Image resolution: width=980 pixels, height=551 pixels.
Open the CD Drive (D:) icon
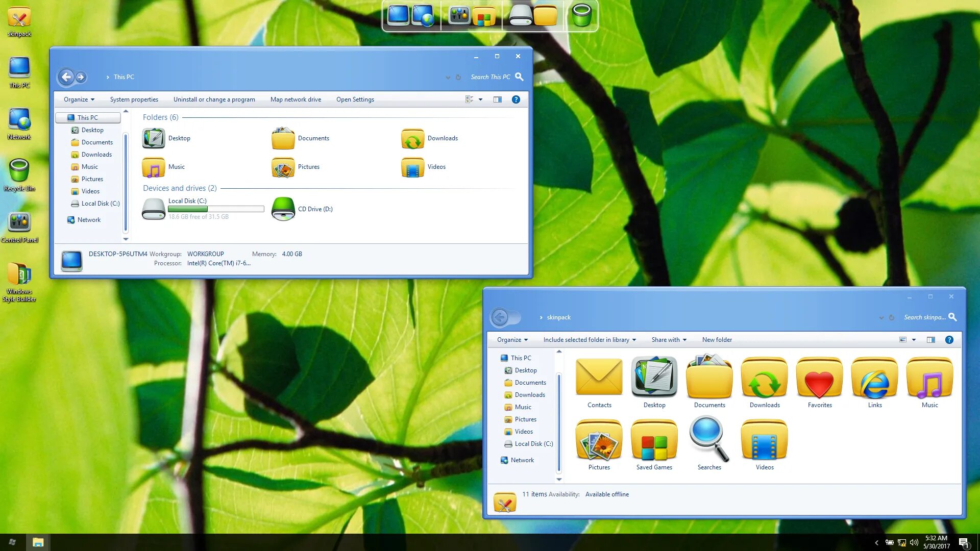pyautogui.click(x=283, y=209)
